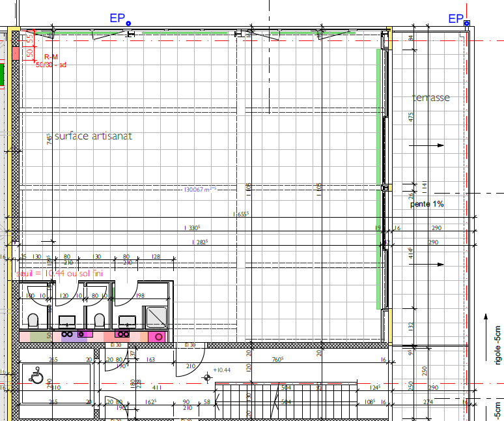
Task: Select the circular EP marker at top center
Action: (128, 23)
